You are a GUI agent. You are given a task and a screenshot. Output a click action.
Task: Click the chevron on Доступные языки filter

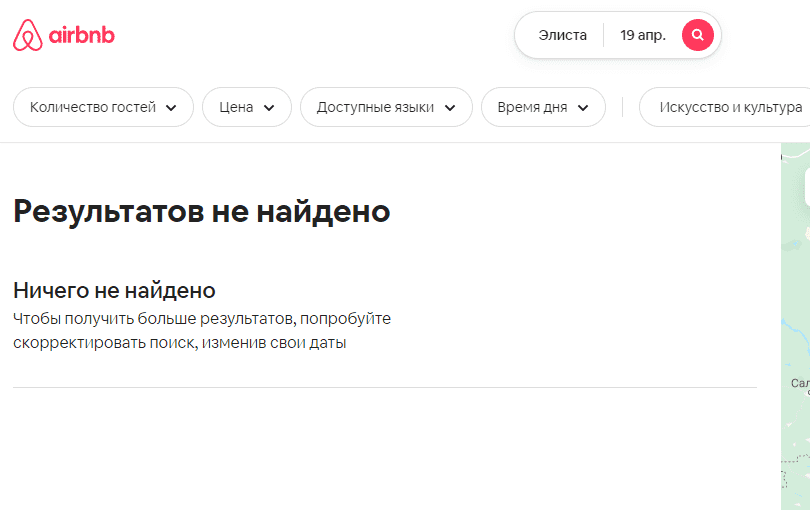coord(450,108)
